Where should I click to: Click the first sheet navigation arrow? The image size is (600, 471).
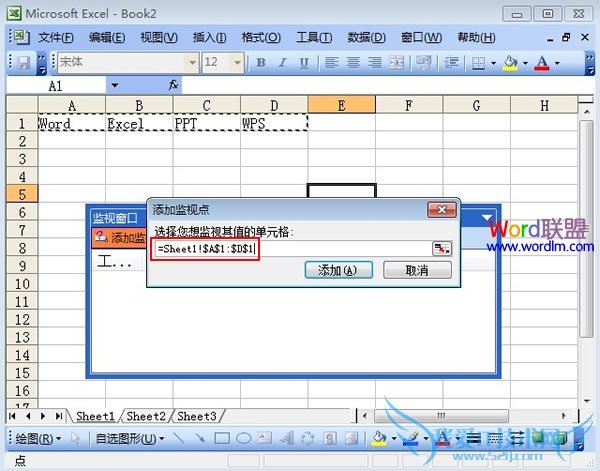pos(12,416)
